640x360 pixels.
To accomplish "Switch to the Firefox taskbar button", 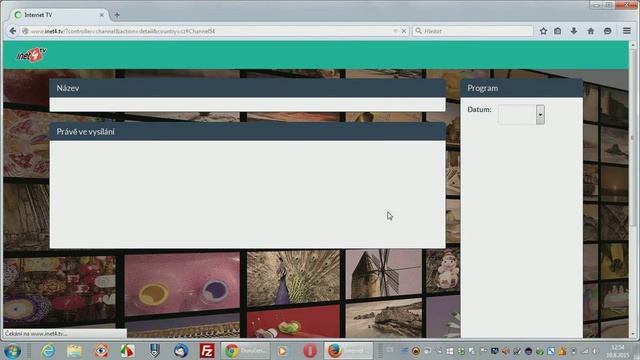I will click(x=349, y=351).
